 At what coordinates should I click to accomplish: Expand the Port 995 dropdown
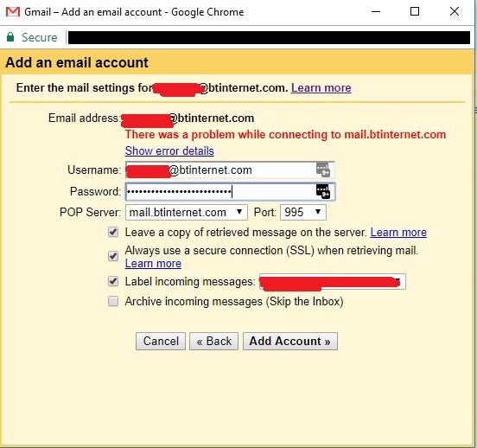coord(303,212)
